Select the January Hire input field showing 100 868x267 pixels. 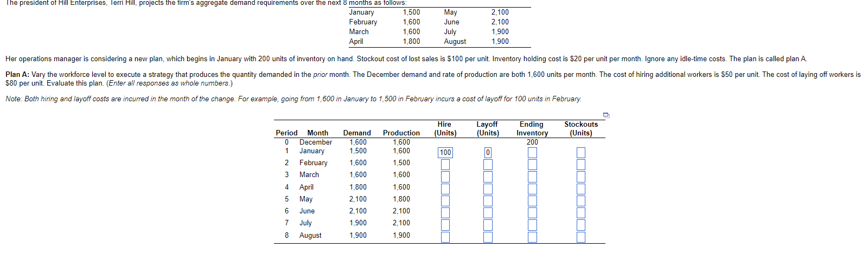tap(445, 153)
